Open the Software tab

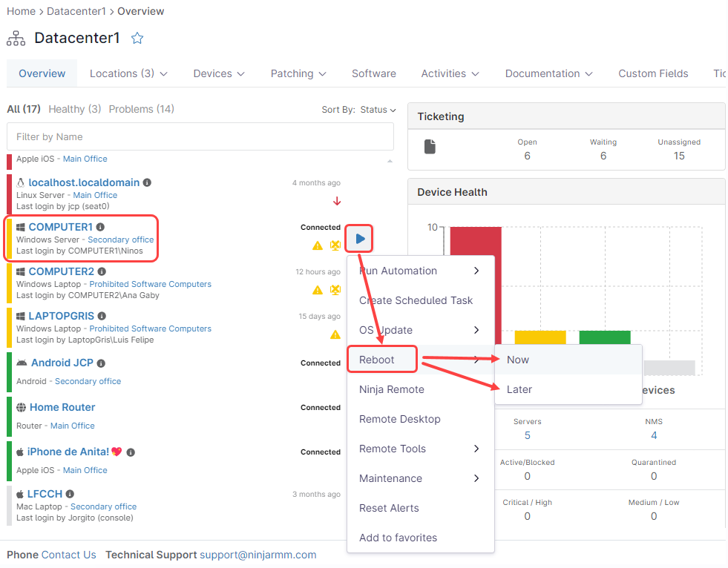[x=374, y=73]
